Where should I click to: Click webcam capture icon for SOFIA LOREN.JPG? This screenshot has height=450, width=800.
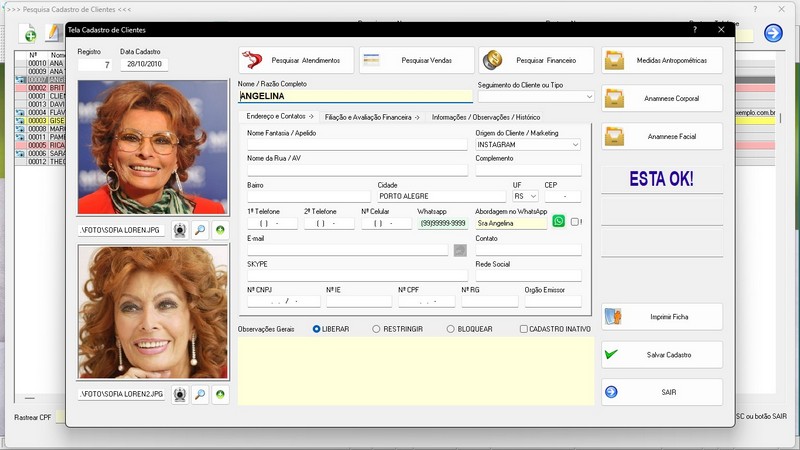pos(180,230)
